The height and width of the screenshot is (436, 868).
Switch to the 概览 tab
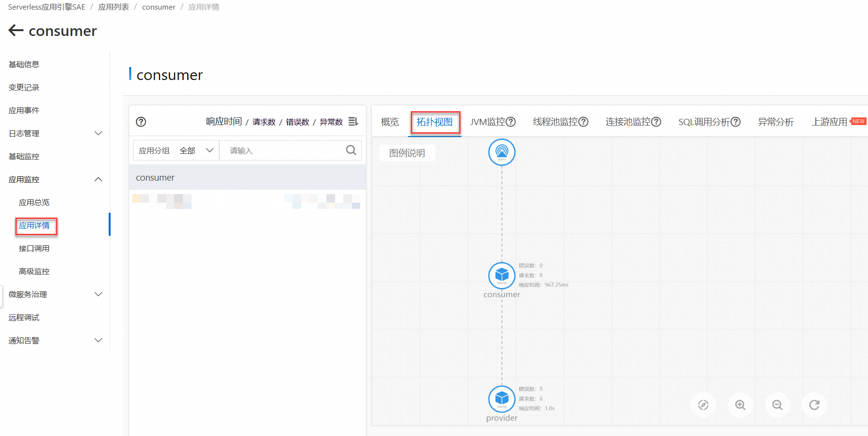[x=390, y=122]
